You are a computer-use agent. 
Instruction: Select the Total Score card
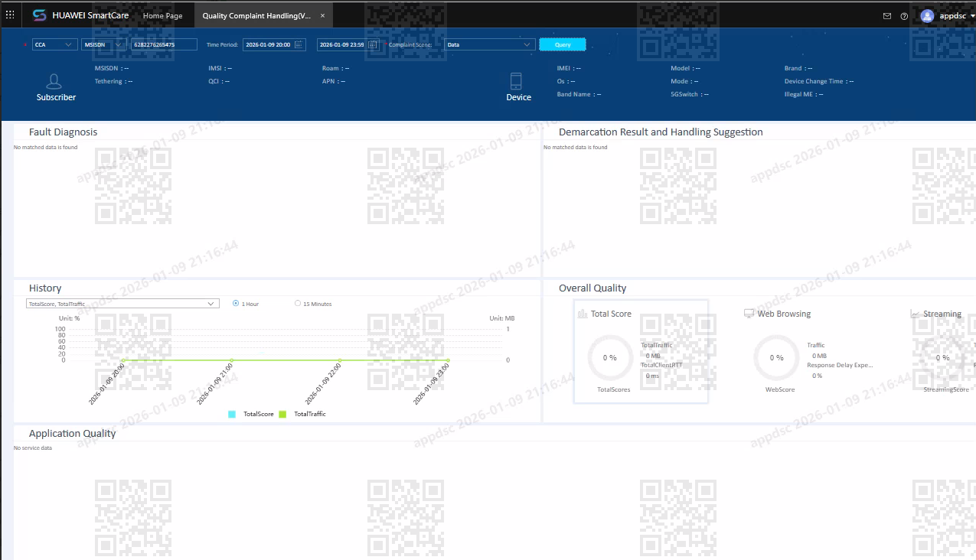[x=641, y=351]
